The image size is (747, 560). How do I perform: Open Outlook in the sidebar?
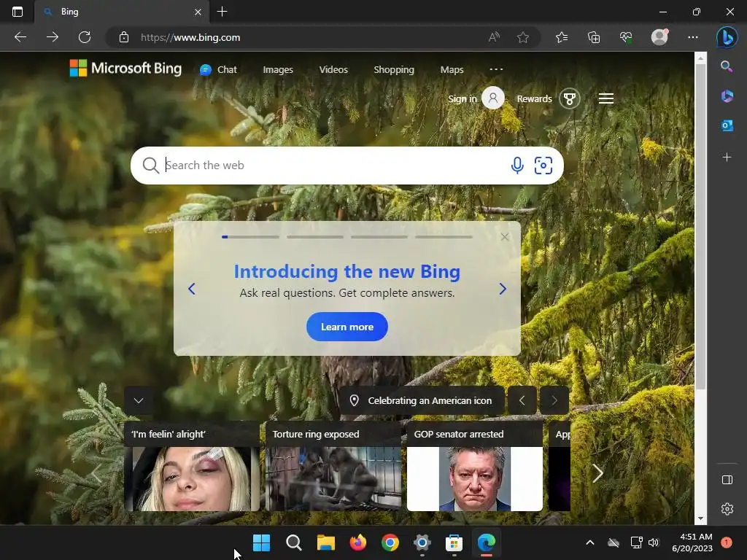727,125
